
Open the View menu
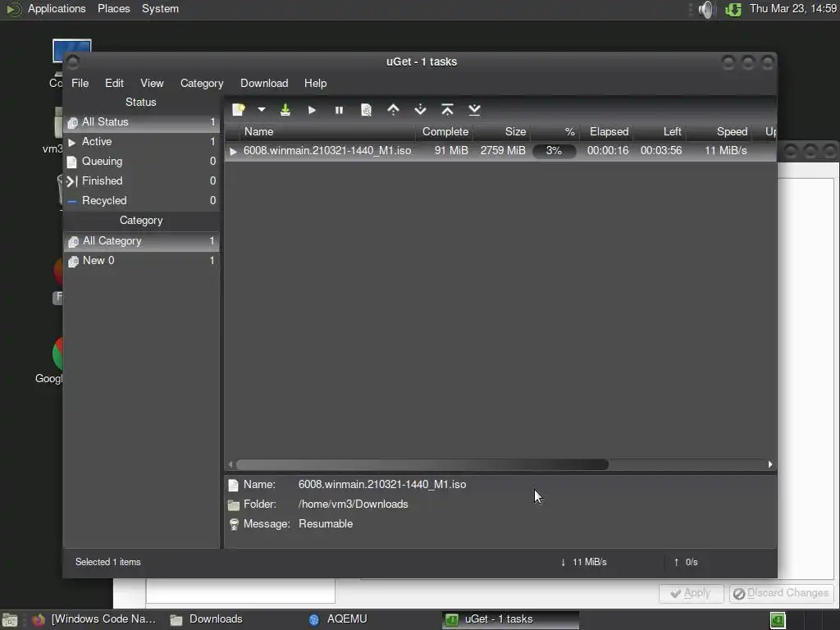[x=152, y=83]
